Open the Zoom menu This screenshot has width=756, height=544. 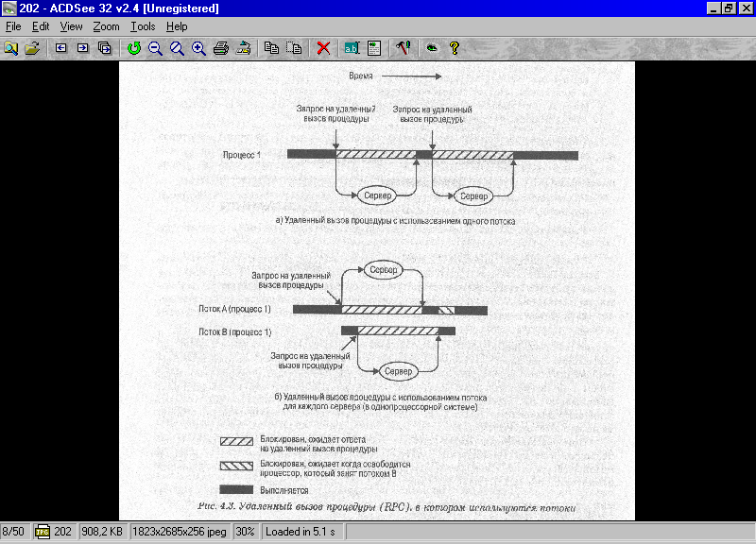106,26
